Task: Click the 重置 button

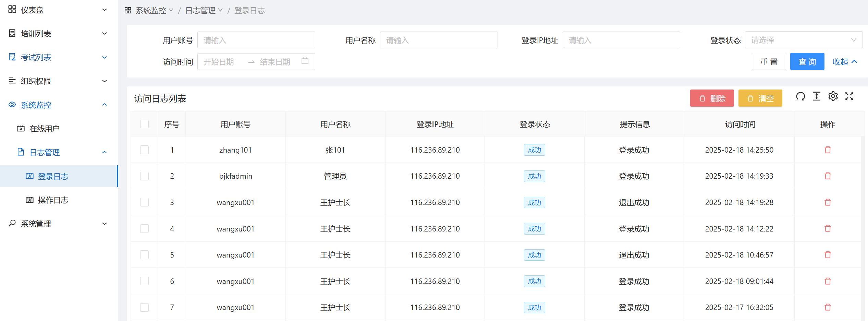Action: click(769, 62)
